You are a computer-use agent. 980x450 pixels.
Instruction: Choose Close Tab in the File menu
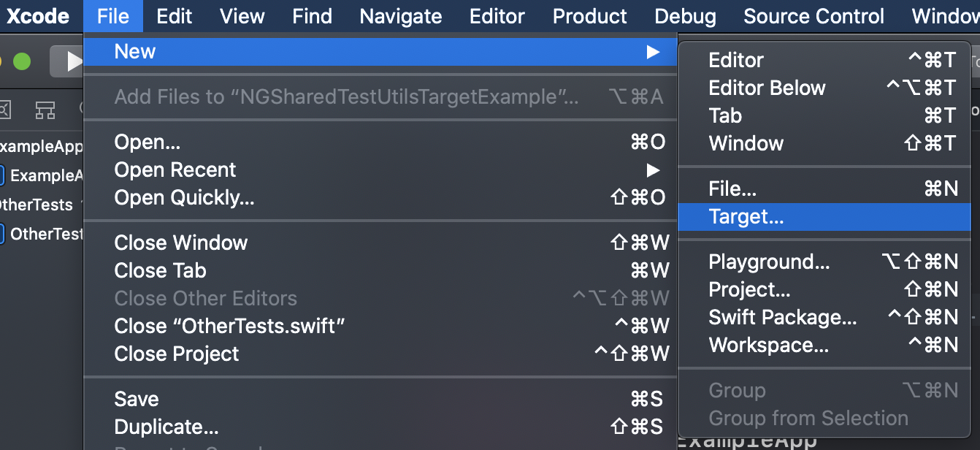(160, 270)
